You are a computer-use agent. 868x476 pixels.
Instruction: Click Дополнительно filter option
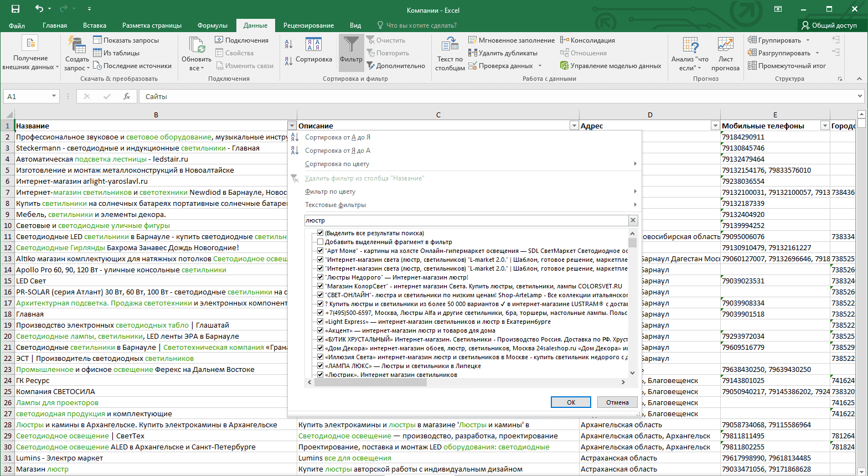(x=396, y=66)
